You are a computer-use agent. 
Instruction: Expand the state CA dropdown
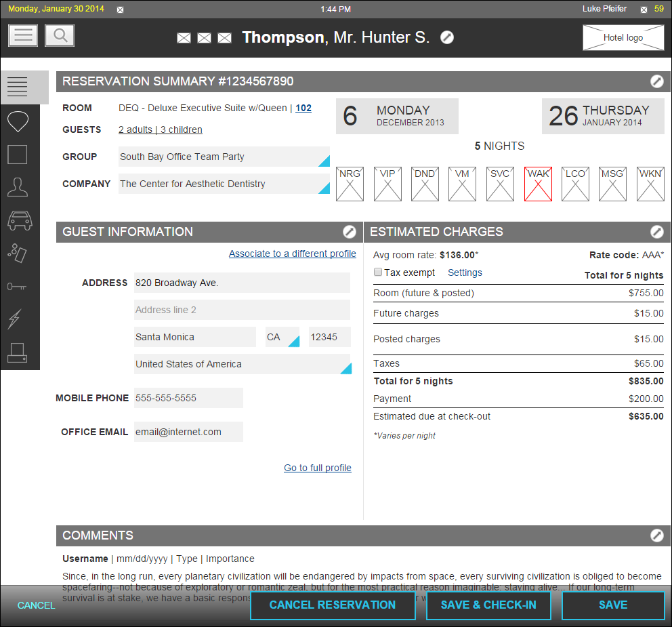coord(293,341)
